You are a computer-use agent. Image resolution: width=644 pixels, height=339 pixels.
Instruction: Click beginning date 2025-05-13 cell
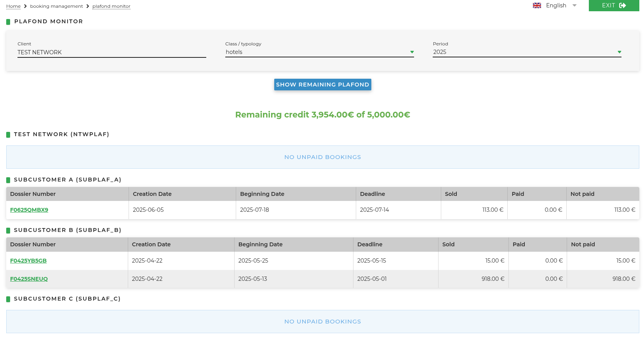coord(294,279)
